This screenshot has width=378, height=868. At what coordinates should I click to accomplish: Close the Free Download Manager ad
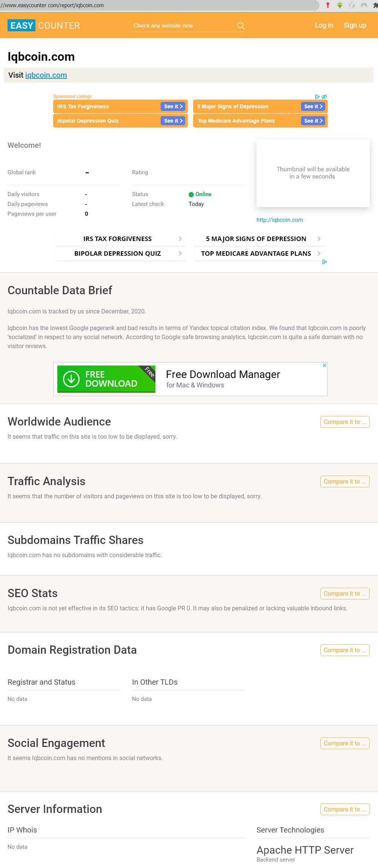324,366
